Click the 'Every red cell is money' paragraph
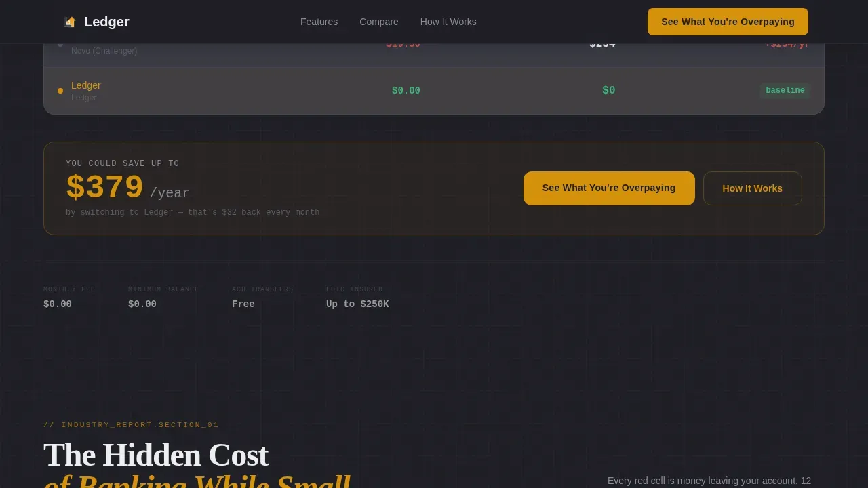The image size is (868, 488). click(x=709, y=481)
